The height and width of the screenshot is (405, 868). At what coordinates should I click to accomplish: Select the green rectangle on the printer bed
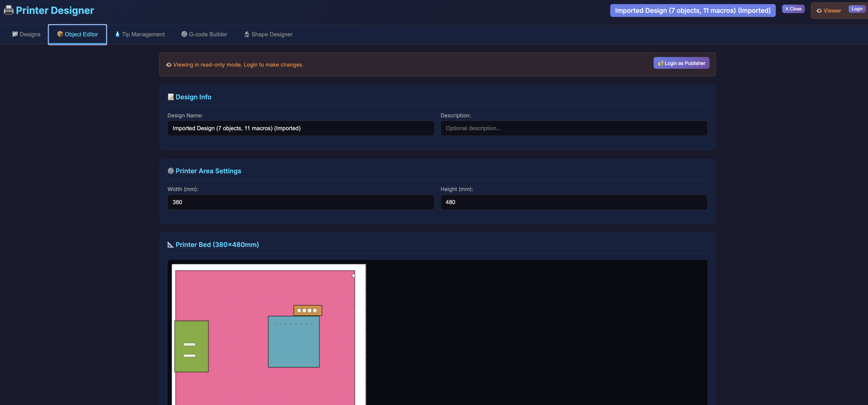[x=191, y=346]
